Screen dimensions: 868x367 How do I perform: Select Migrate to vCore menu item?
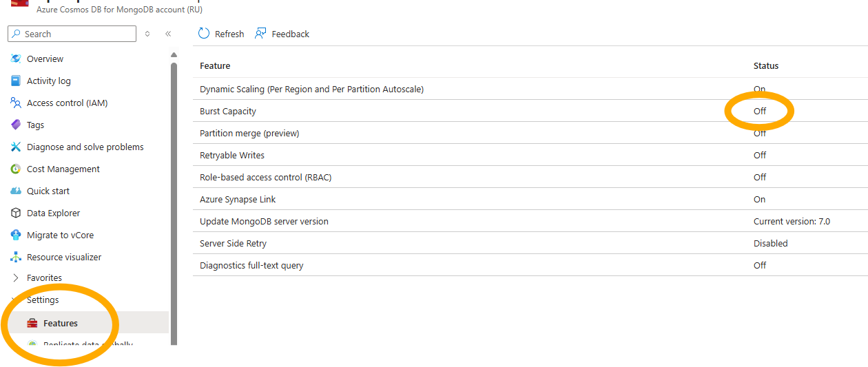(x=60, y=235)
